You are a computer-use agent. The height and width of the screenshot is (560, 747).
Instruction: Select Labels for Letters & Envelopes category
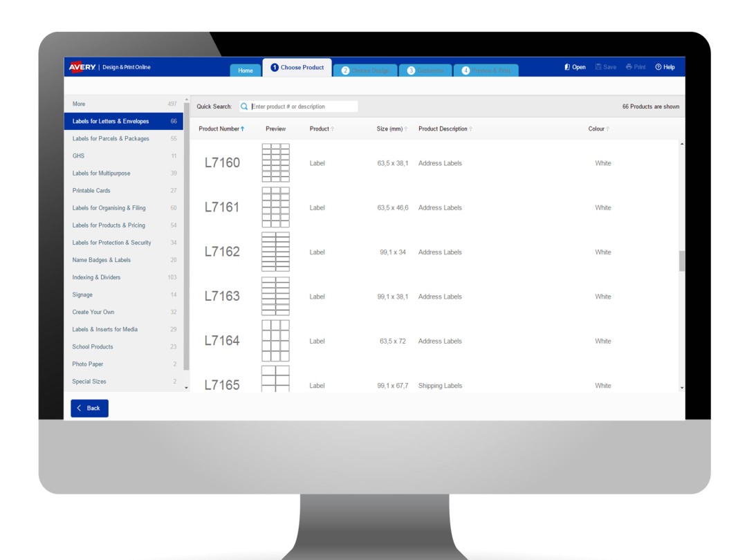pyautogui.click(x=124, y=121)
